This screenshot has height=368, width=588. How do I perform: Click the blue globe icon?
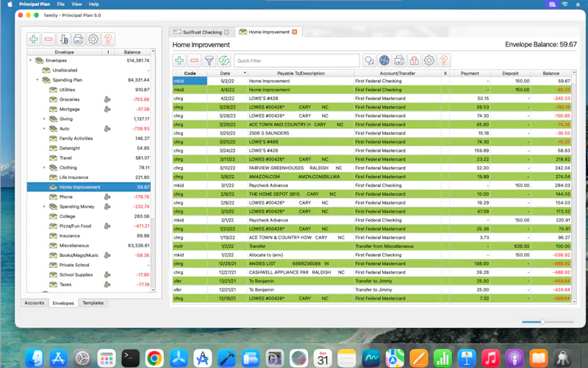(x=384, y=60)
